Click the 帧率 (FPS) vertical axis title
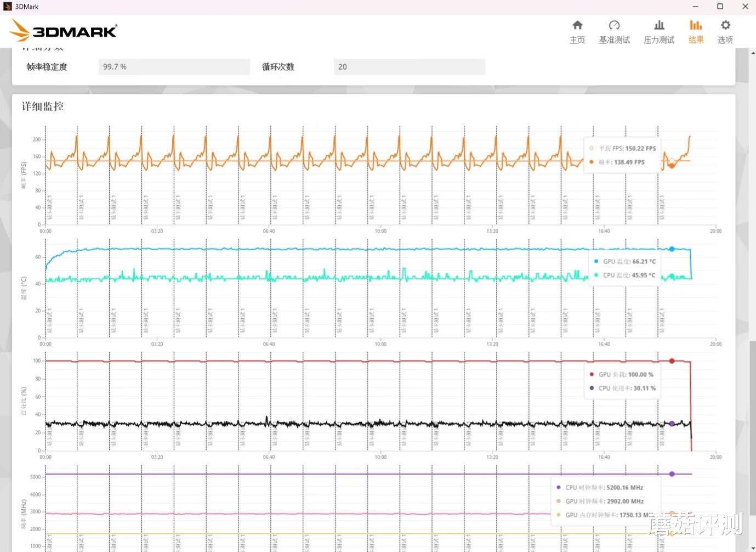The image size is (756, 552). (x=24, y=175)
